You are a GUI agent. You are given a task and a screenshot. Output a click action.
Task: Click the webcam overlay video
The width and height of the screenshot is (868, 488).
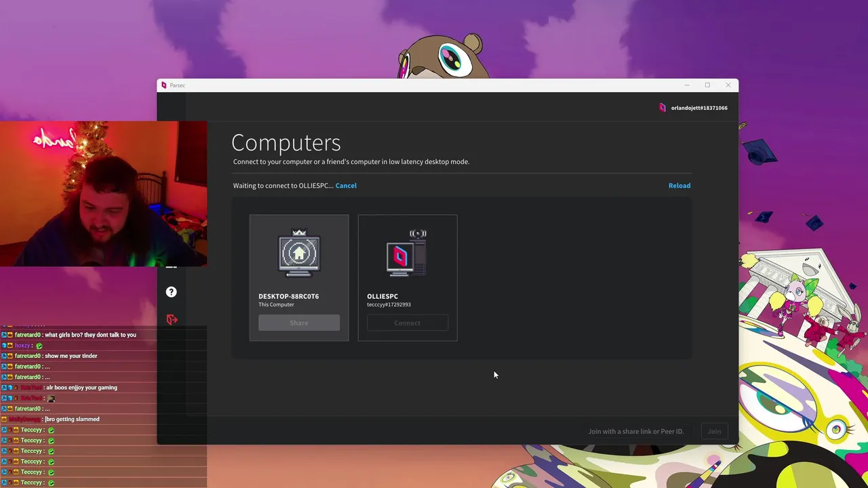tap(103, 194)
